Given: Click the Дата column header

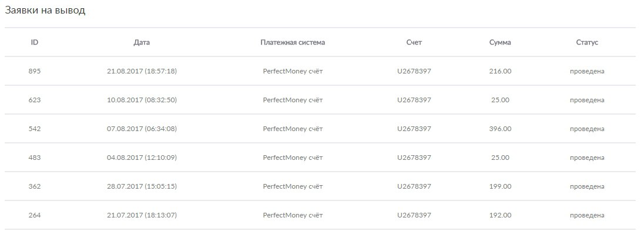Looking at the screenshot, I should [142, 42].
